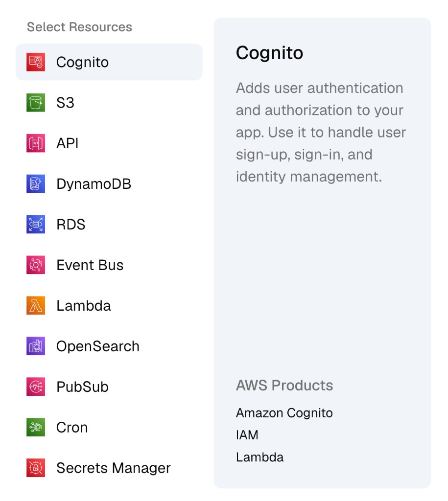Click the AWS Products heading
This screenshot has width=448, height=501.
(284, 386)
